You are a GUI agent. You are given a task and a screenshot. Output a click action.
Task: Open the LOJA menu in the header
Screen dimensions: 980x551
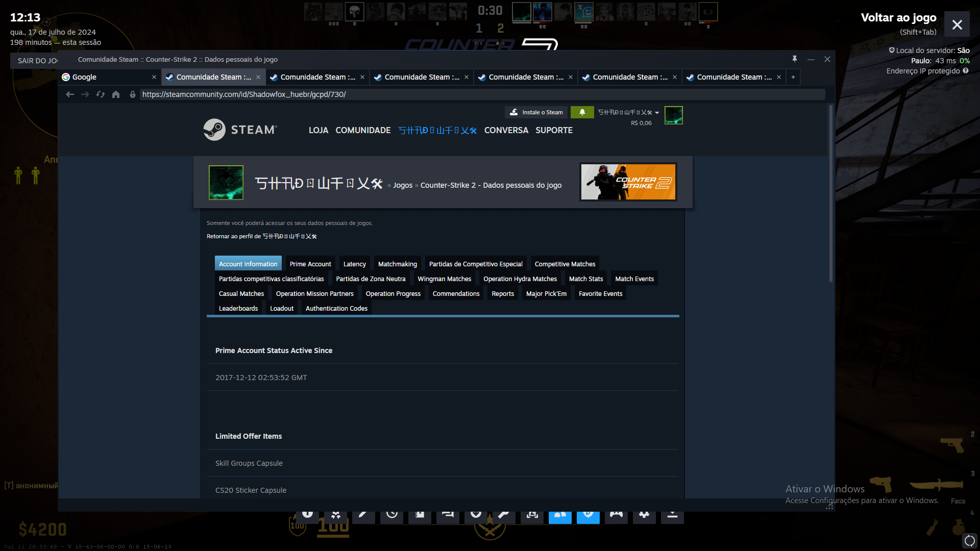click(x=318, y=130)
